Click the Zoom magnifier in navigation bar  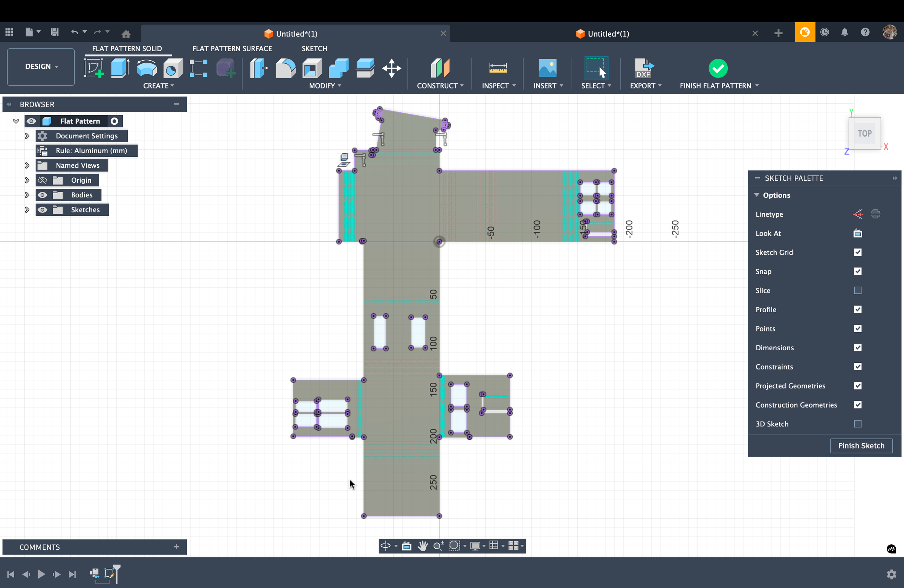tap(439, 546)
